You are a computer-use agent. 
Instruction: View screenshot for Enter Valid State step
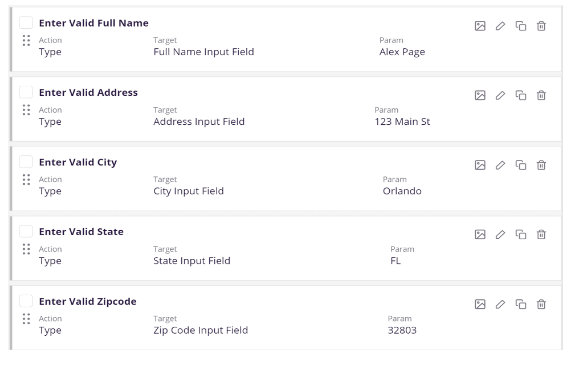pos(480,234)
